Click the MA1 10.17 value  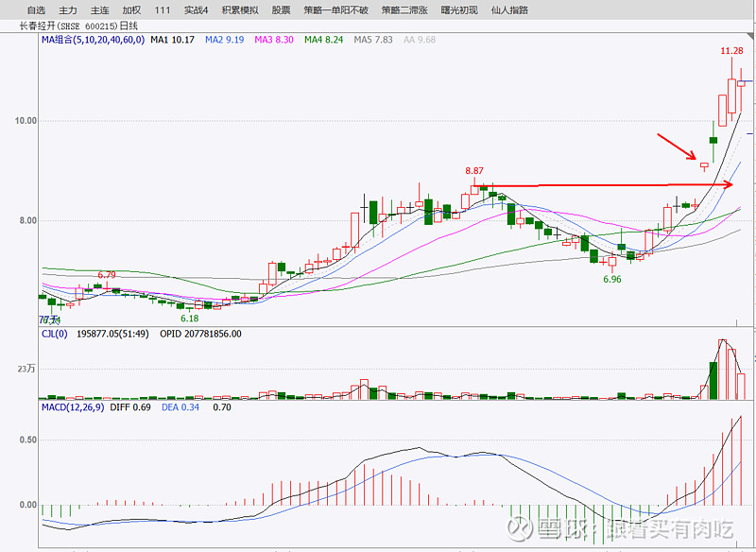172,40
